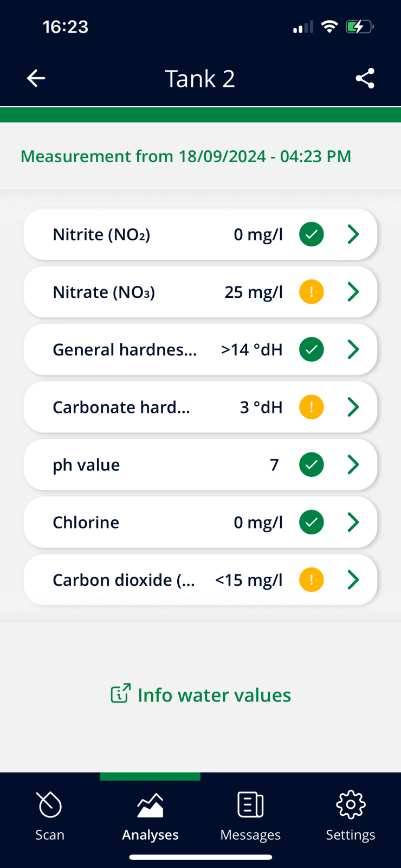Open the Settings tab
401x868 pixels.
[x=351, y=816]
